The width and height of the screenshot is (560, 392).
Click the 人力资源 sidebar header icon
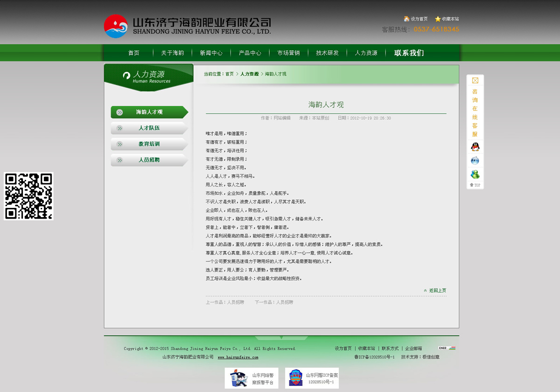(x=126, y=75)
